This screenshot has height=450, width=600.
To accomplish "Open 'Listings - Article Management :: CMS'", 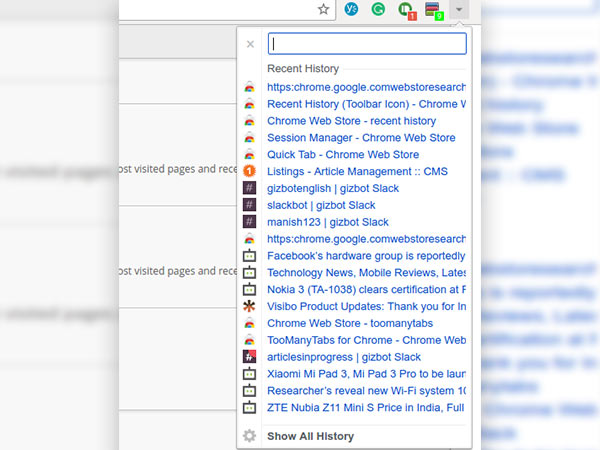I will (x=357, y=172).
